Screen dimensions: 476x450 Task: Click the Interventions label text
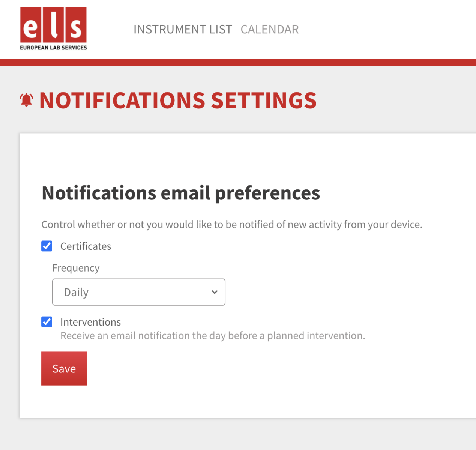click(90, 322)
